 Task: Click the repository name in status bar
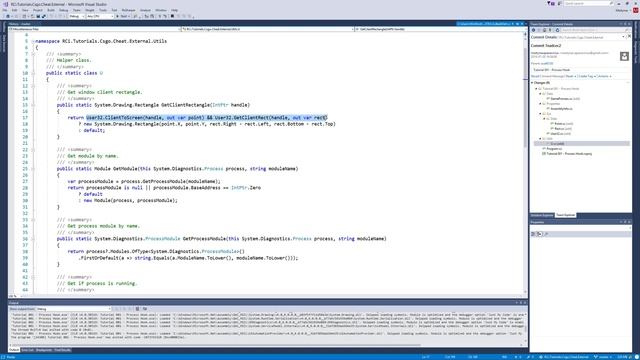point(565,357)
